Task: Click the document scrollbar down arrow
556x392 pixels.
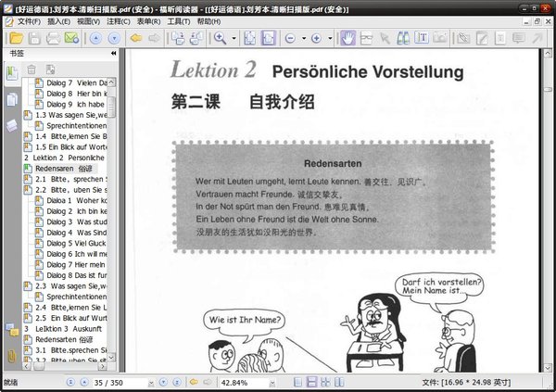Action: 548,368
